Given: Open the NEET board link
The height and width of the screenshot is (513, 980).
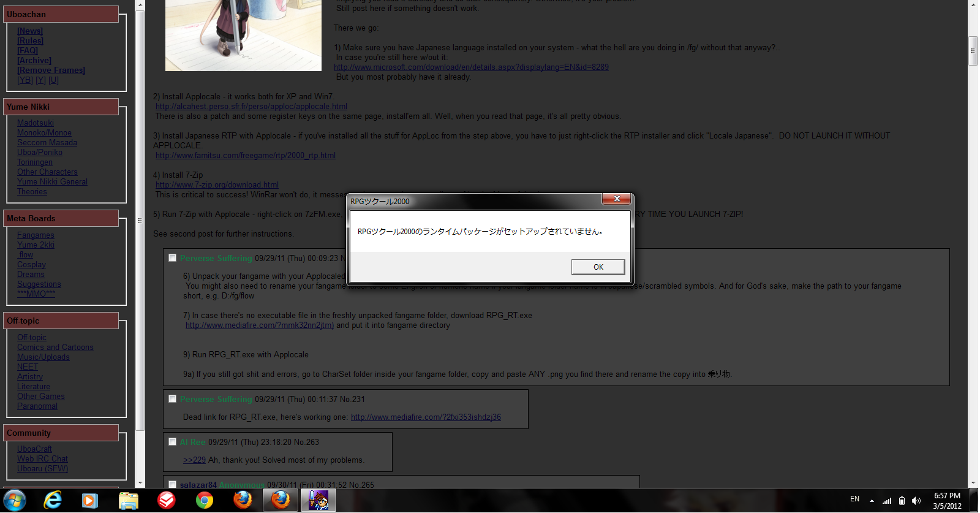Looking at the screenshot, I should coord(28,367).
